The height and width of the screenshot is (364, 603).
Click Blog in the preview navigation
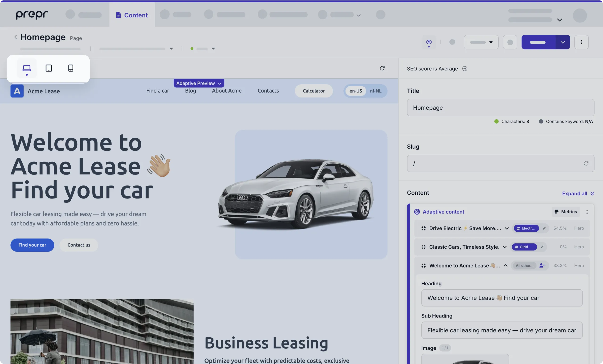point(190,91)
